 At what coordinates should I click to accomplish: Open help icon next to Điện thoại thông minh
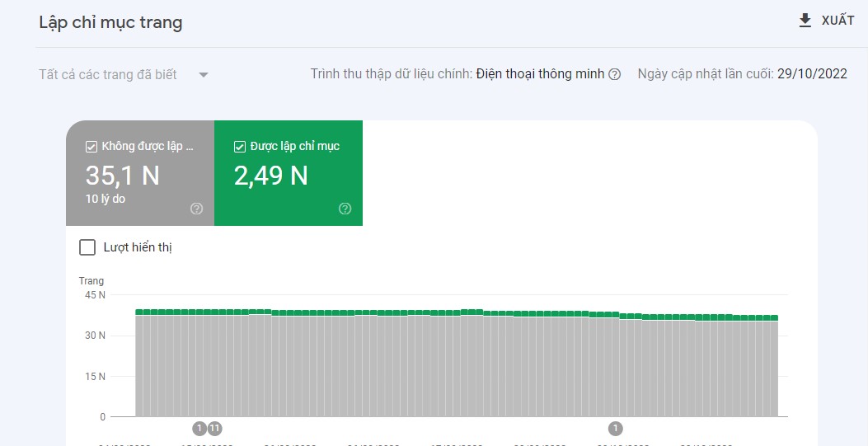tap(614, 74)
